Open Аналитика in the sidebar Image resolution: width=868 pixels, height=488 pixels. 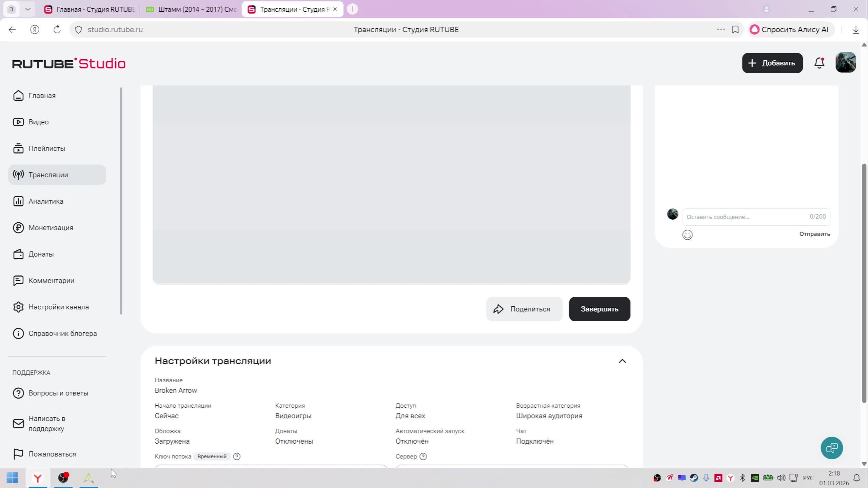[46, 201]
